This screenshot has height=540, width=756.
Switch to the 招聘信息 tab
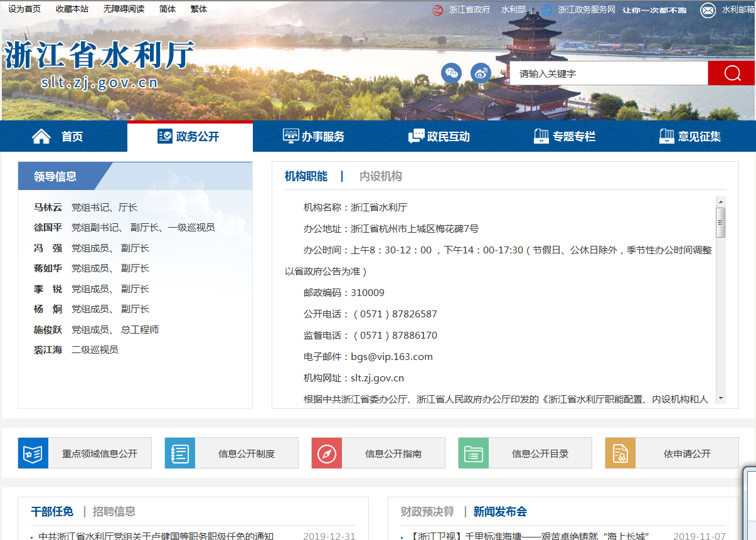pyautogui.click(x=114, y=512)
